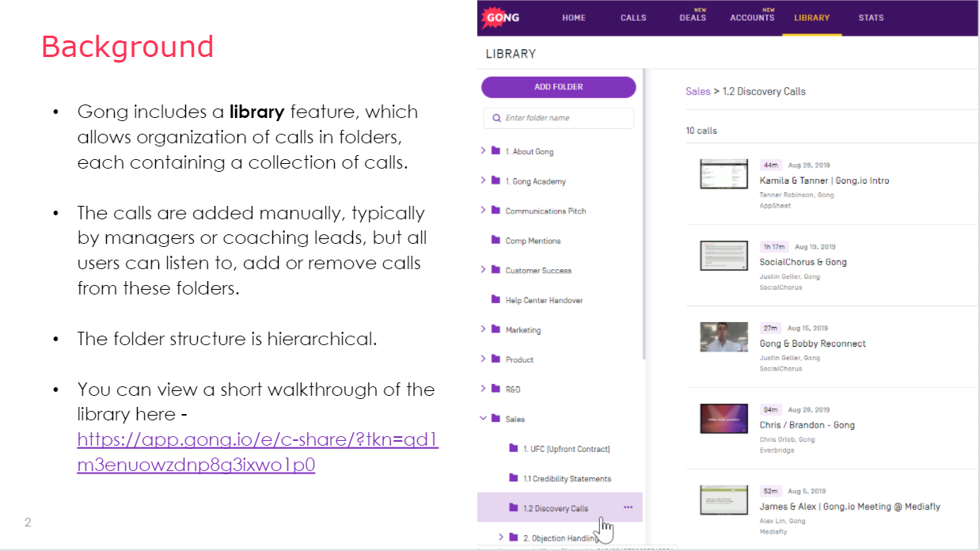This screenshot has width=980, height=551.
Task: Click the 2. Objection Handling folder icon
Action: click(x=514, y=538)
